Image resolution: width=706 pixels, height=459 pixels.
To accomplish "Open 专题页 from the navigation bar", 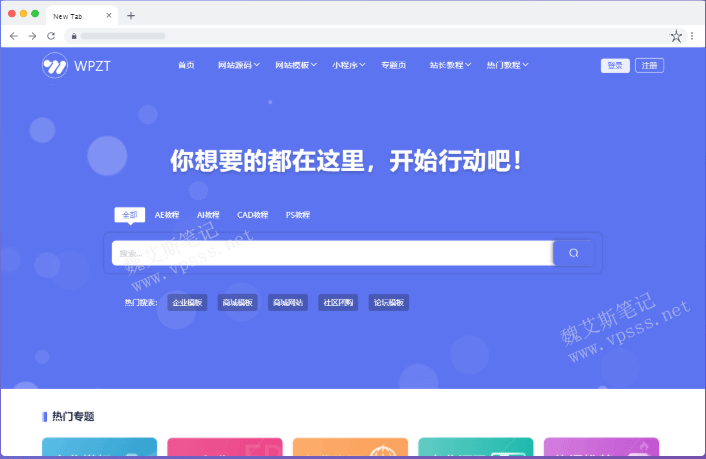I will 394,65.
